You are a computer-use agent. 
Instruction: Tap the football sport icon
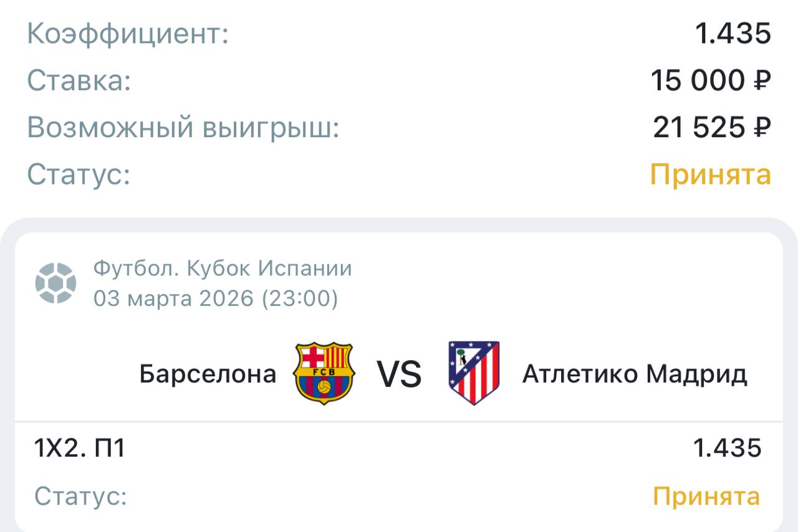tap(55, 283)
